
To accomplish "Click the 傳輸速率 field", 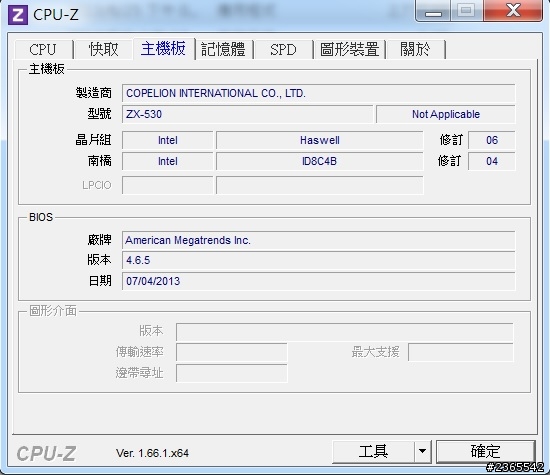I will [x=232, y=352].
